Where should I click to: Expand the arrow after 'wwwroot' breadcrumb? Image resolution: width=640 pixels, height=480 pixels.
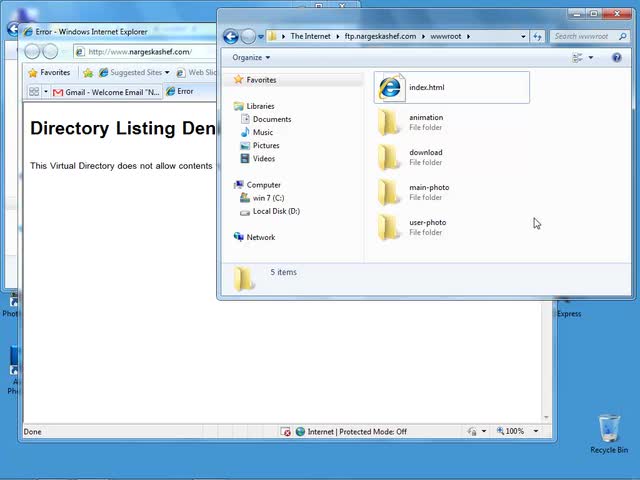pyautogui.click(x=468, y=36)
